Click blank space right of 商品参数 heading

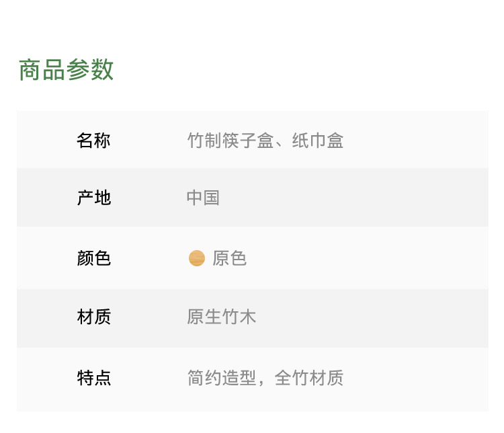click(x=302, y=70)
